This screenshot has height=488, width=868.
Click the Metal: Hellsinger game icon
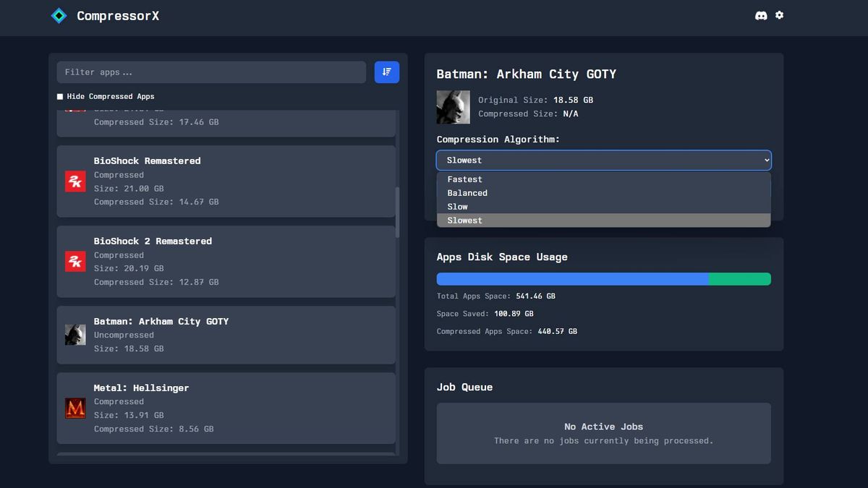tap(75, 408)
